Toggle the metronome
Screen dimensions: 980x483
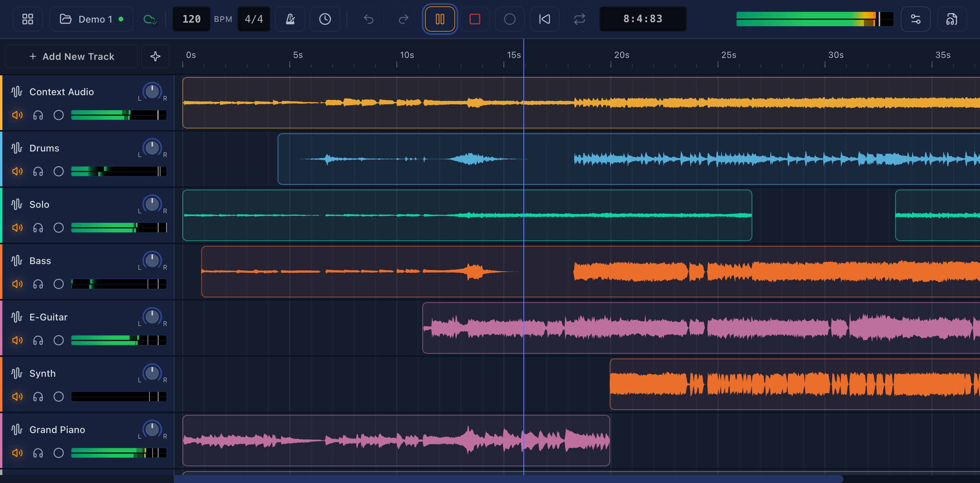pyautogui.click(x=290, y=19)
